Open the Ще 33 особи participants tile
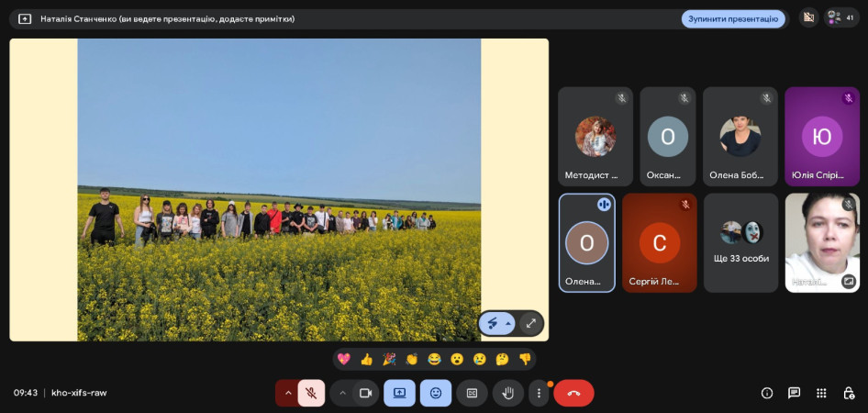Screen dimensions: 868x413 pos(740,242)
